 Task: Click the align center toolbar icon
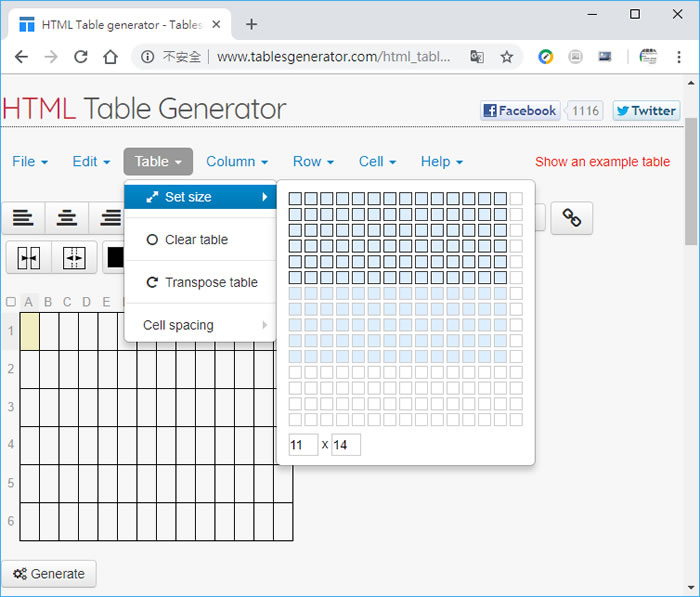point(67,218)
